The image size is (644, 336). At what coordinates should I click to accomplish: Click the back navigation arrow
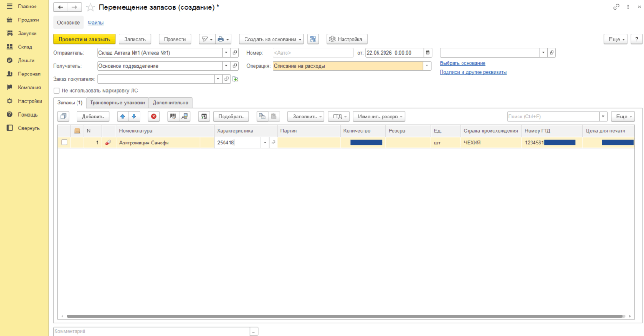61,7
